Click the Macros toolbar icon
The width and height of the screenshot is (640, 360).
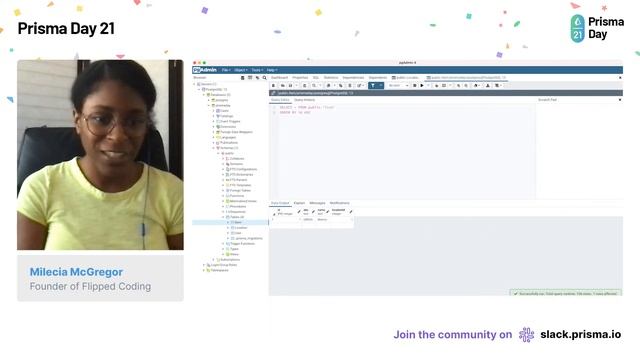point(497,85)
